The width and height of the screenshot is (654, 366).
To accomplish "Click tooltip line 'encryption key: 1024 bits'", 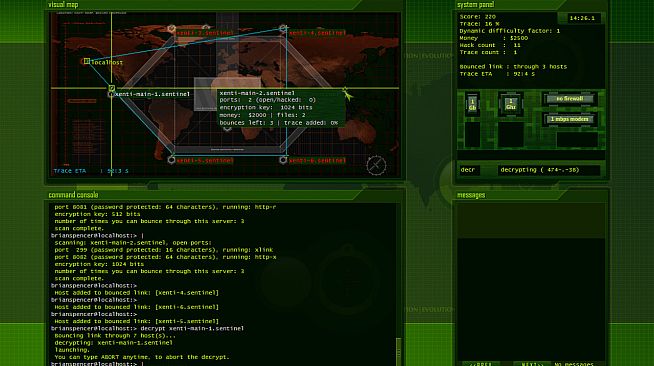I will tap(266, 108).
